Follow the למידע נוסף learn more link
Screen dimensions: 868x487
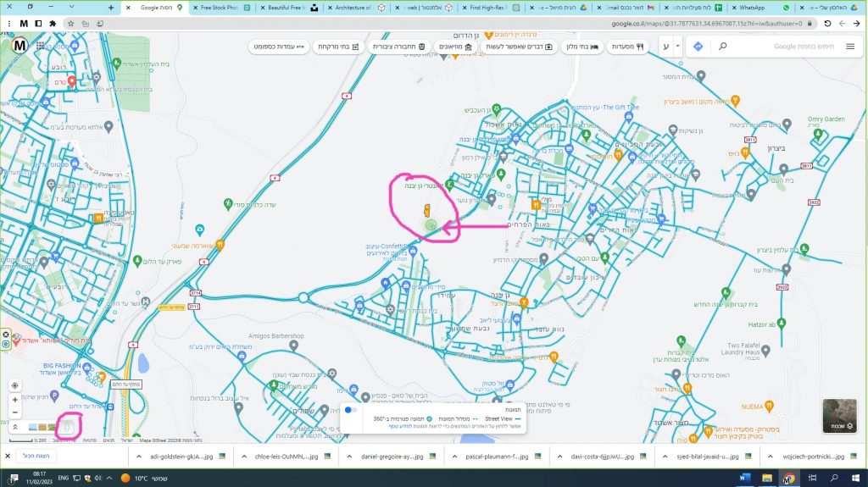click(x=400, y=427)
